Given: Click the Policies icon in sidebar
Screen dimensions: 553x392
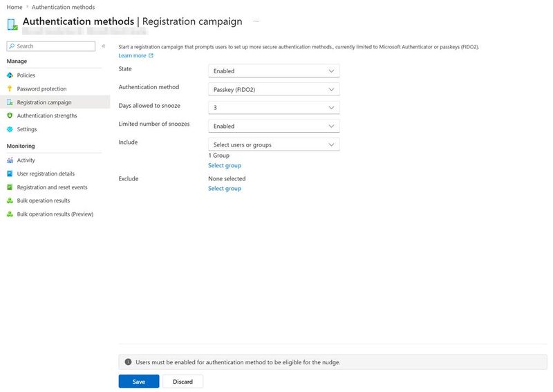Looking at the screenshot, I should (10, 75).
